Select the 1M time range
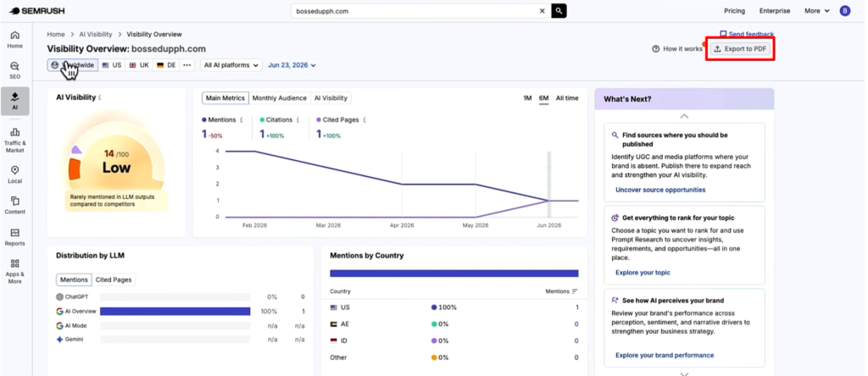Screen dimensions: 868x376 coord(527,98)
